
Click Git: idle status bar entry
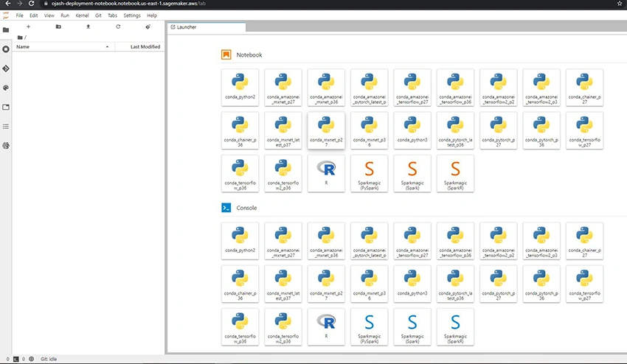click(49, 359)
